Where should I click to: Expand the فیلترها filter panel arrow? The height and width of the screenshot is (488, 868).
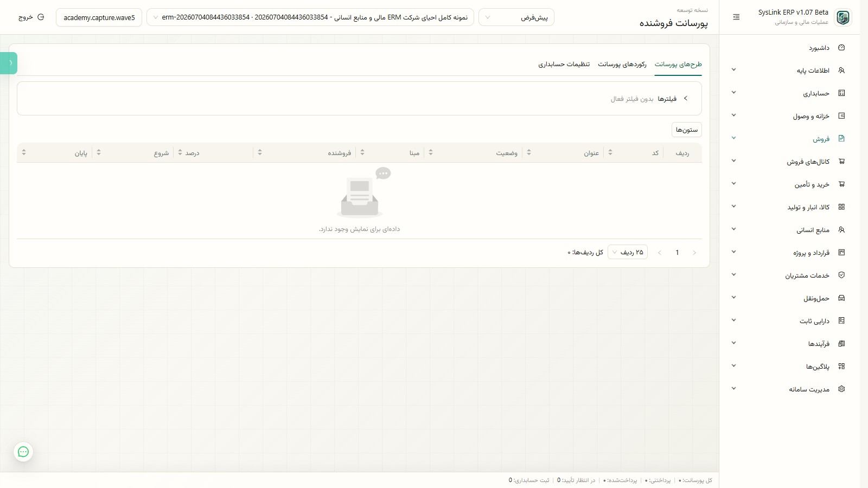click(686, 99)
